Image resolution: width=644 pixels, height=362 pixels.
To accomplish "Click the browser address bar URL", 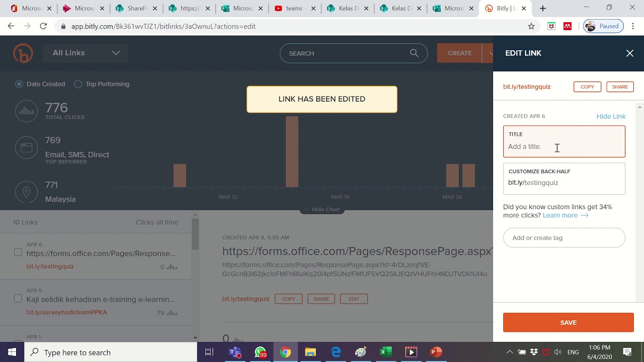I will tap(163, 26).
